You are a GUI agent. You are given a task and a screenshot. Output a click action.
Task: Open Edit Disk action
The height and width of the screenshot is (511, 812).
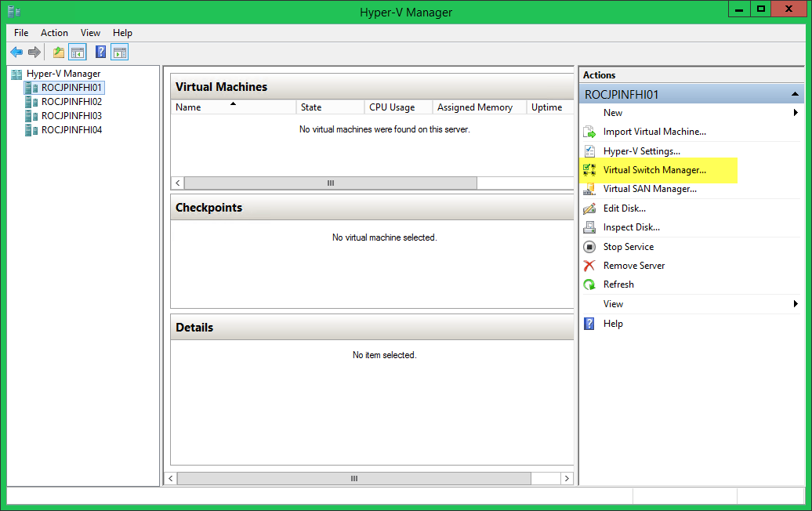click(625, 208)
